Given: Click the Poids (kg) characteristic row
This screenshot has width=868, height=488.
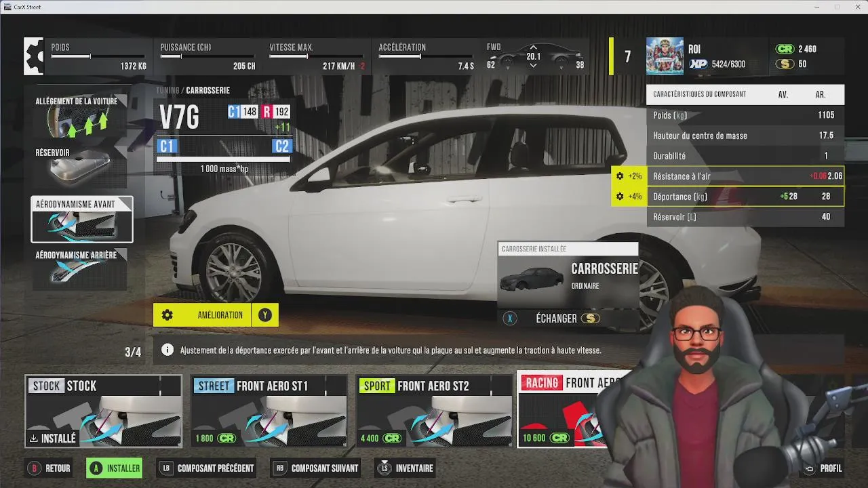Looking at the screenshot, I should (x=745, y=115).
